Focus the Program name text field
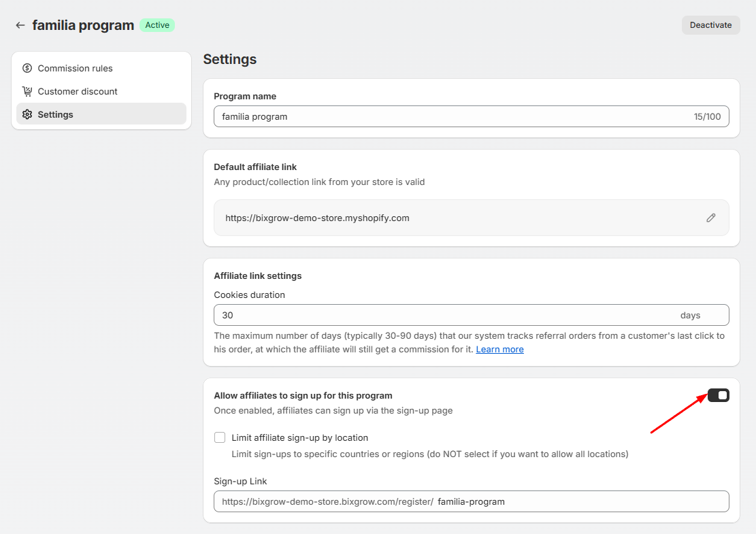Viewport: 756px width, 534px height. coord(449,116)
